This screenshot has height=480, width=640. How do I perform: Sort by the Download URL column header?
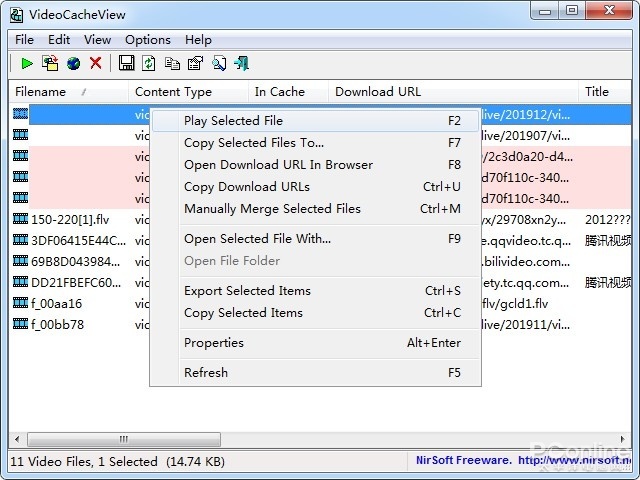(377, 92)
